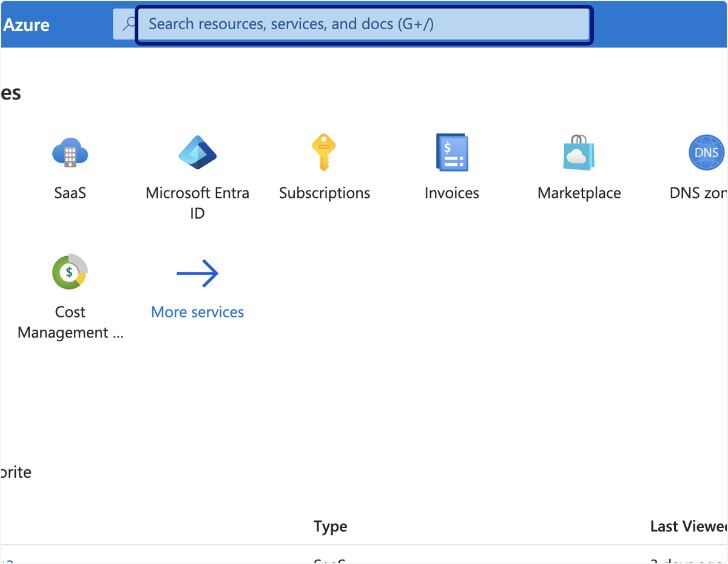728x564 pixels.
Task: Focus the Search resources, services, and docs field
Action: (x=364, y=25)
